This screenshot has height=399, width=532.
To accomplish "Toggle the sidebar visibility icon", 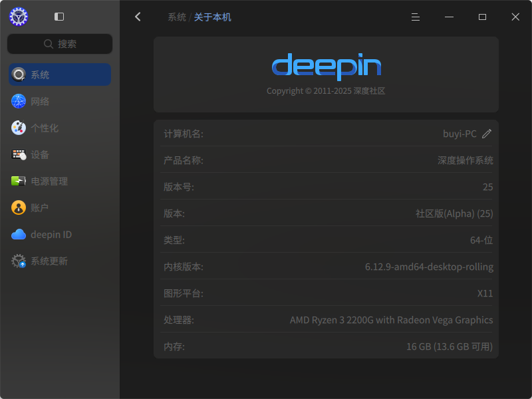I will point(59,17).
